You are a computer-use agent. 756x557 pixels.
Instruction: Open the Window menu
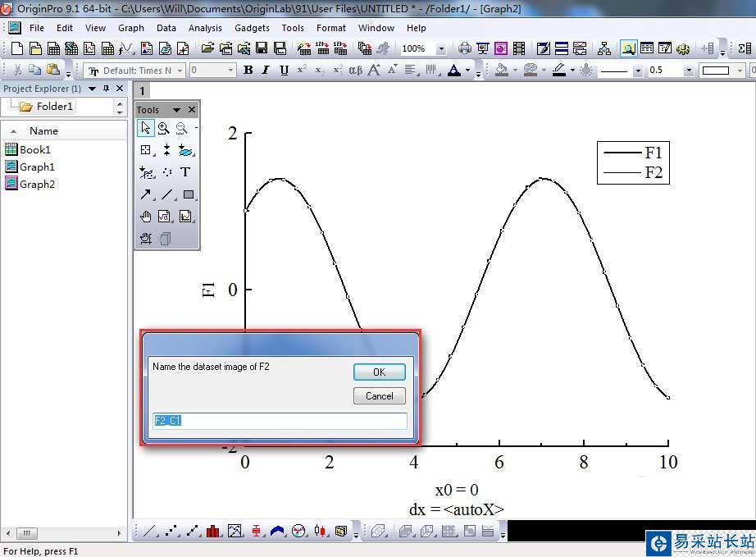376,28
